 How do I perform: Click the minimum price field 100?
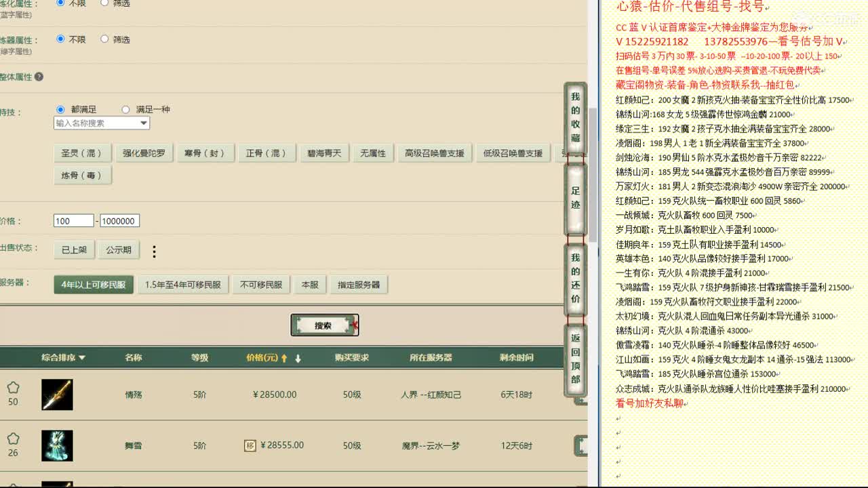click(x=74, y=221)
